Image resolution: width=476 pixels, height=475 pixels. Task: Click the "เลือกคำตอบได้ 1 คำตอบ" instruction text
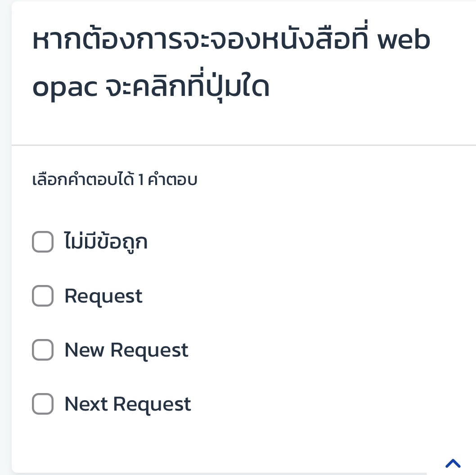(114, 180)
